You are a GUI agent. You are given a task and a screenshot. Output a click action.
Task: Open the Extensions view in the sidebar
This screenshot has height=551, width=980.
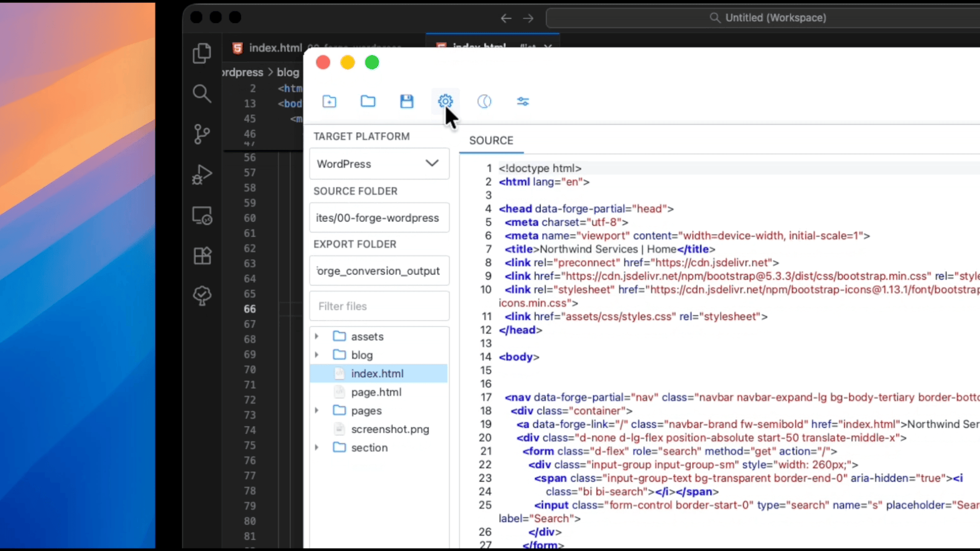[202, 256]
